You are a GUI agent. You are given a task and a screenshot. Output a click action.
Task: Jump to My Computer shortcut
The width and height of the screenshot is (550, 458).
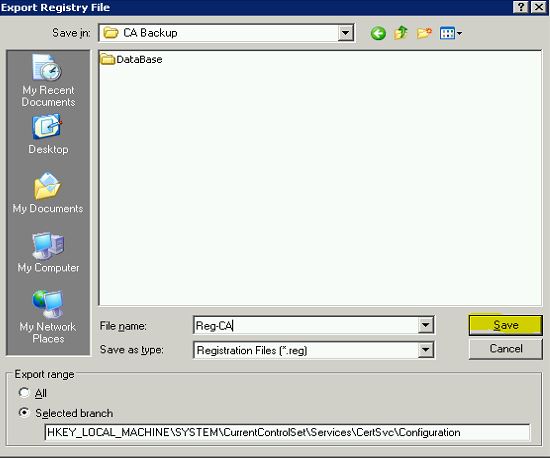48,252
